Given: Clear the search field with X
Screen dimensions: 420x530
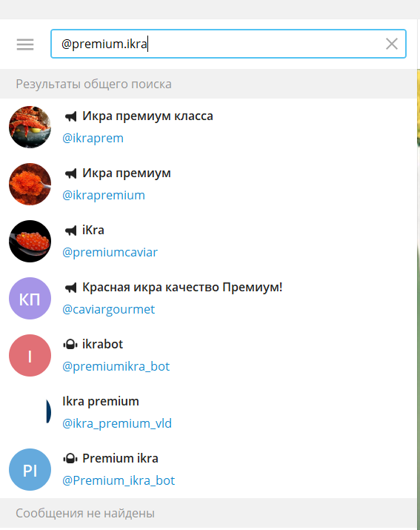Looking at the screenshot, I should (392, 44).
